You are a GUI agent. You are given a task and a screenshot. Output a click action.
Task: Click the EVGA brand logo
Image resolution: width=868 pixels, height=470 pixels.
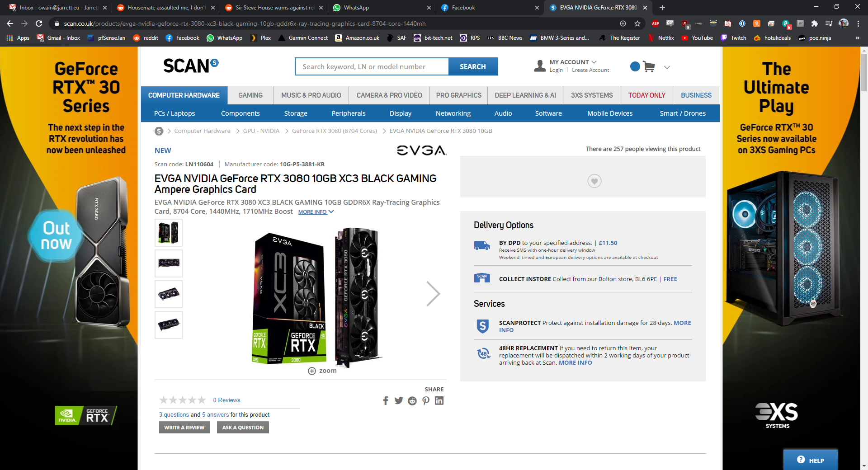[422, 150]
